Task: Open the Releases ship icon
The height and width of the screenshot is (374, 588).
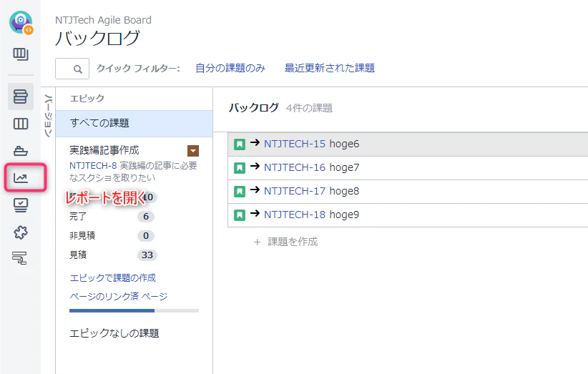Action: [21, 151]
